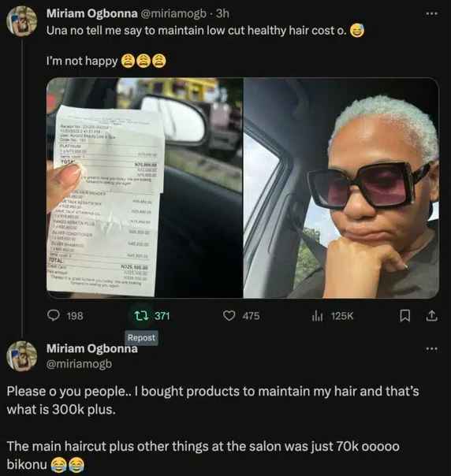This screenshot has width=451, height=476.
Task: Click the 371 repost count
Action: [162, 316]
